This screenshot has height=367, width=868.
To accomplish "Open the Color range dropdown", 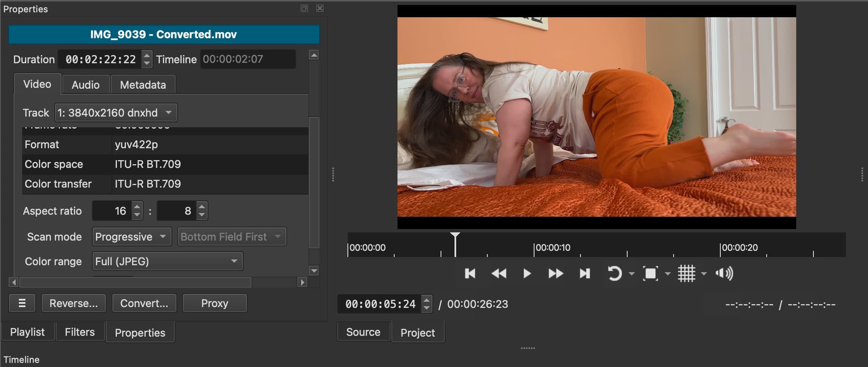I will click(x=167, y=262).
